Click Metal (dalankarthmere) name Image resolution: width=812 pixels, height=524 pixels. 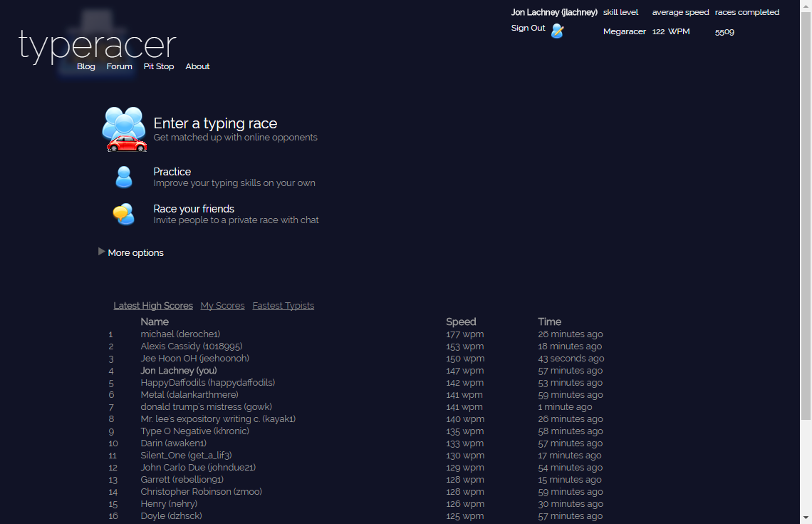click(189, 395)
